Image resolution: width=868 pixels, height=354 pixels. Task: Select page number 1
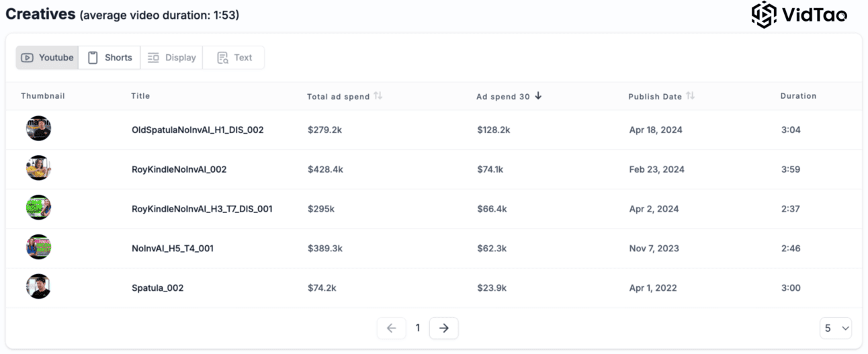[417, 328]
